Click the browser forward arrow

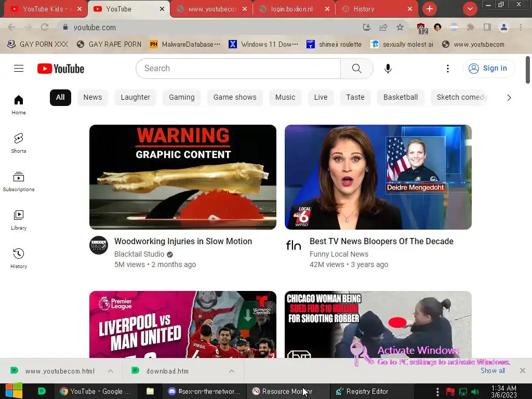(x=28, y=27)
